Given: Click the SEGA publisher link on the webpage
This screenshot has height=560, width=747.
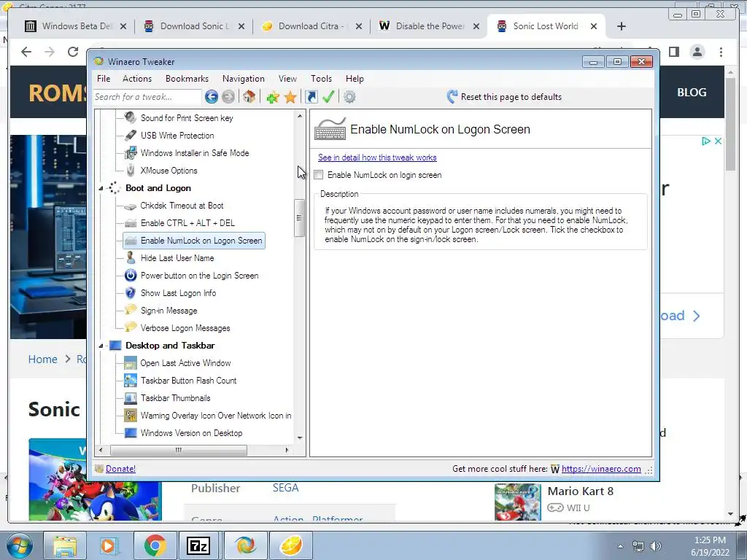Looking at the screenshot, I should 285,488.
